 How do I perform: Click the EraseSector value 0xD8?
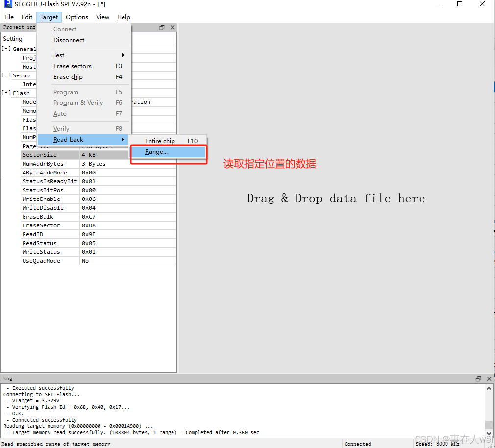[128, 226]
